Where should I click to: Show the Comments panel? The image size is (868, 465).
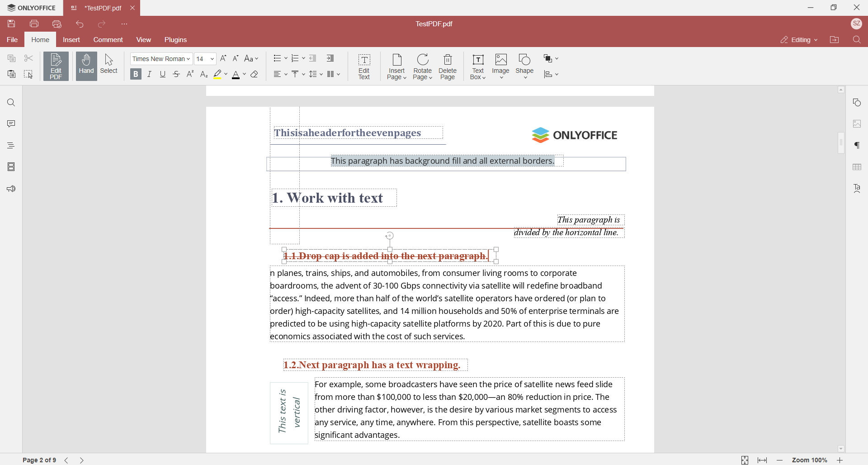click(x=11, y=123)
